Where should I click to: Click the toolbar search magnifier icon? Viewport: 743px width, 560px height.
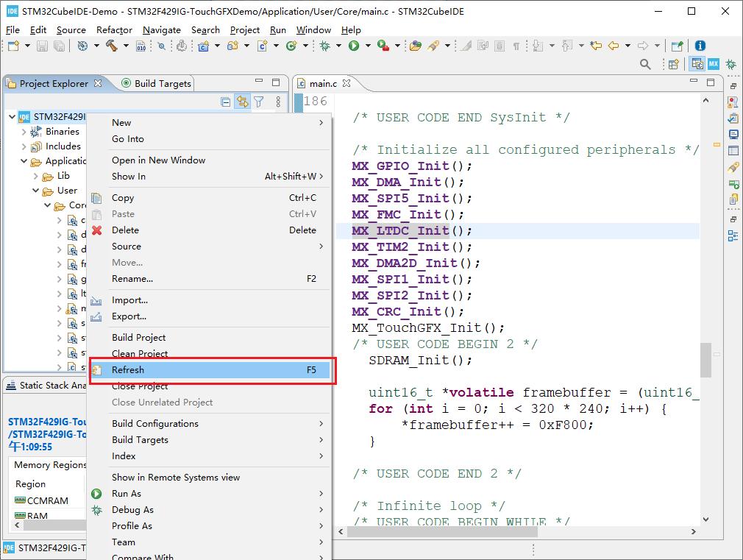(x=645, y=65)
